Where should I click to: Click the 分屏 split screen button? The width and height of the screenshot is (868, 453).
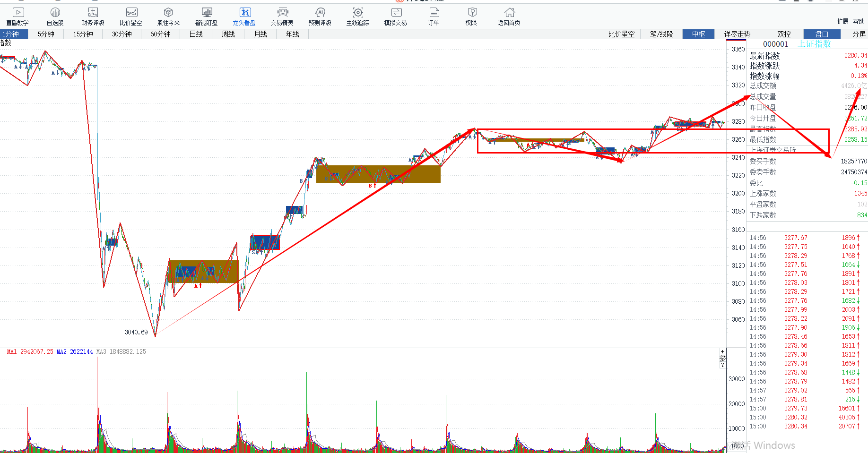tap(859, 34)
